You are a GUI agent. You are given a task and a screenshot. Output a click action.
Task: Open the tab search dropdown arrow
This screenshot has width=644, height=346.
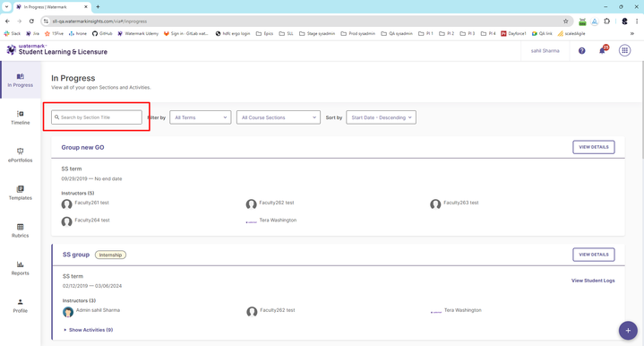click(x=6, y=6)
